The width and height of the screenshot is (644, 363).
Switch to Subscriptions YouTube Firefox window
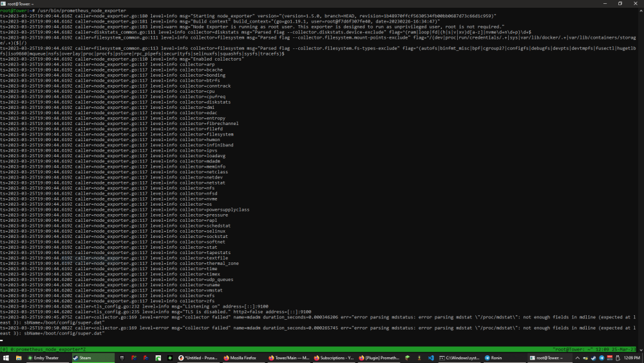pyautogui.click(x=334, y=358)
